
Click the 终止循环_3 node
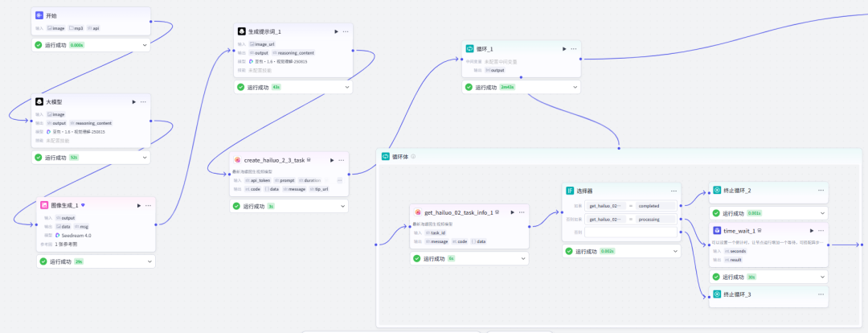[x=737, y=294]
